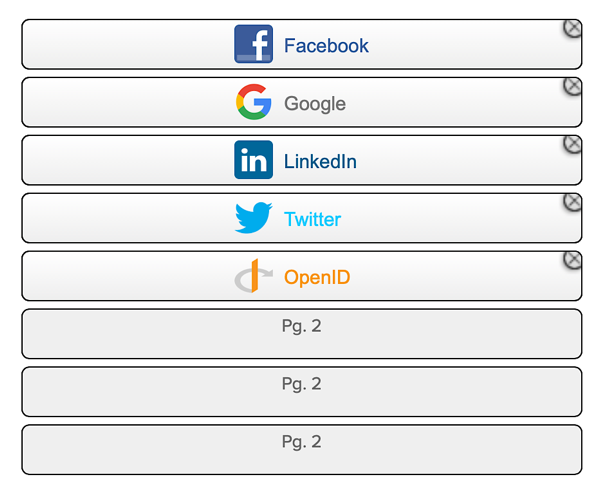Viewport: 600px width, 501px height.
Task: Remove the OpenID provider with its X icon
Action: [572, 260]
